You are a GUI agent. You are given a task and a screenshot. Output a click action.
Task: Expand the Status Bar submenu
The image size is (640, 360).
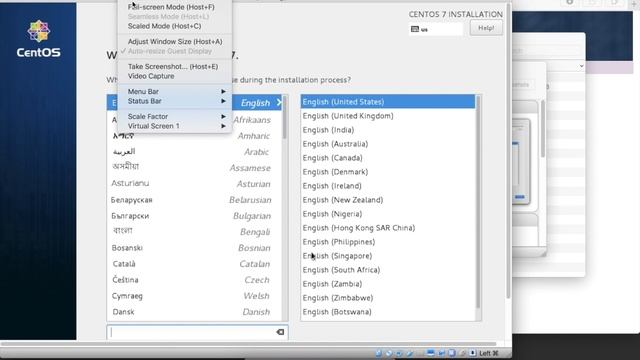(x=175, y=101)
